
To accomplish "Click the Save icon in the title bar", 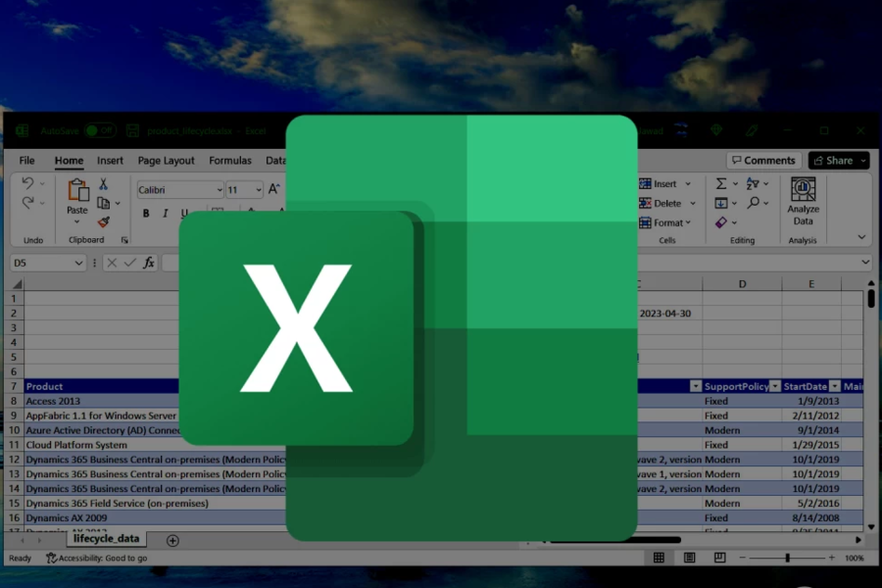I will point(132,130).
